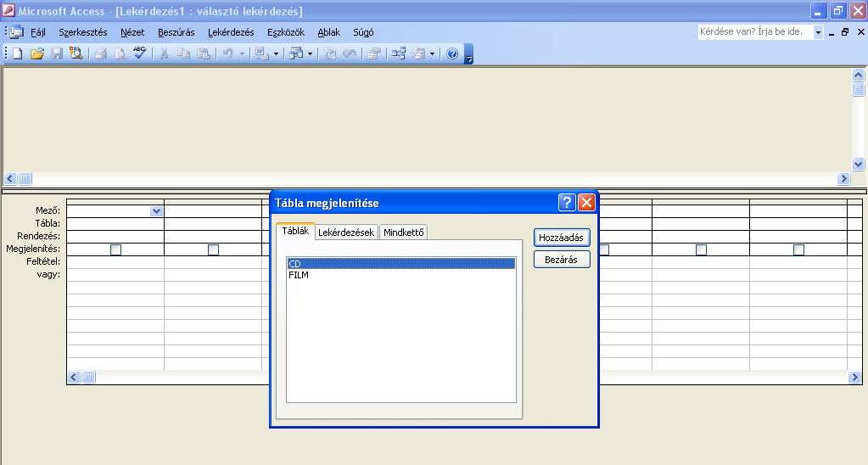Click the query window icon before Fájl
Screen dimensions: 868x465
[17, 32]
